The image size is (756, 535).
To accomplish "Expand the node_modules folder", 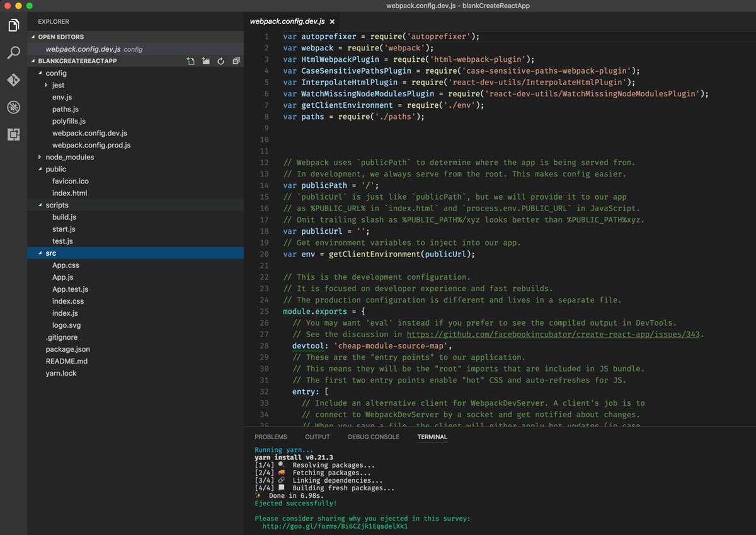I will coord(69,157).
